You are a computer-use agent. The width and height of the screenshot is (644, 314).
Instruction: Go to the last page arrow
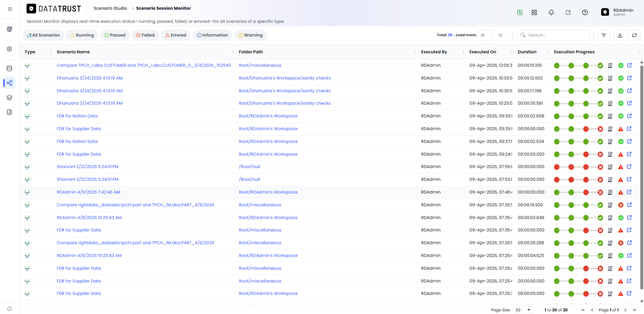click(x=634, y=310)
